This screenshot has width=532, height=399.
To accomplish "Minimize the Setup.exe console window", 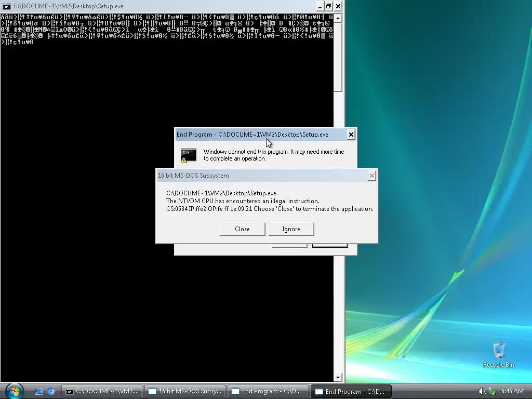I will pos(320,6).
